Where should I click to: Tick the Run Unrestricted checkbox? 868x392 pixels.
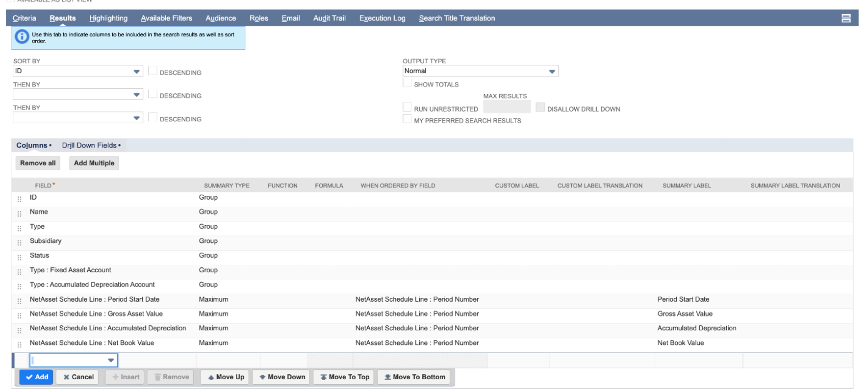407,107
